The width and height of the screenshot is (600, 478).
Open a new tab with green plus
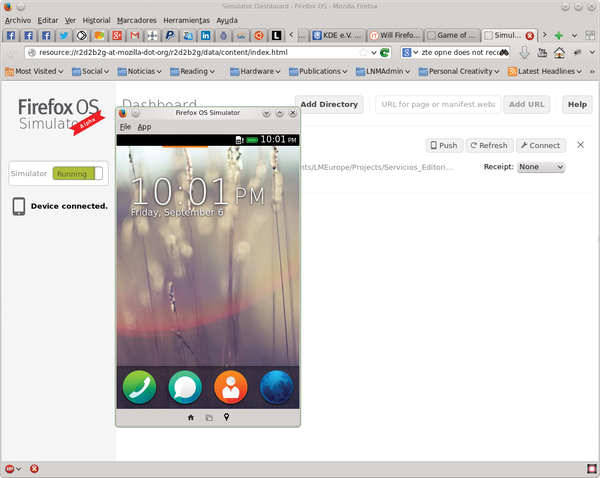pyautogui.click(x=559, y=36)
